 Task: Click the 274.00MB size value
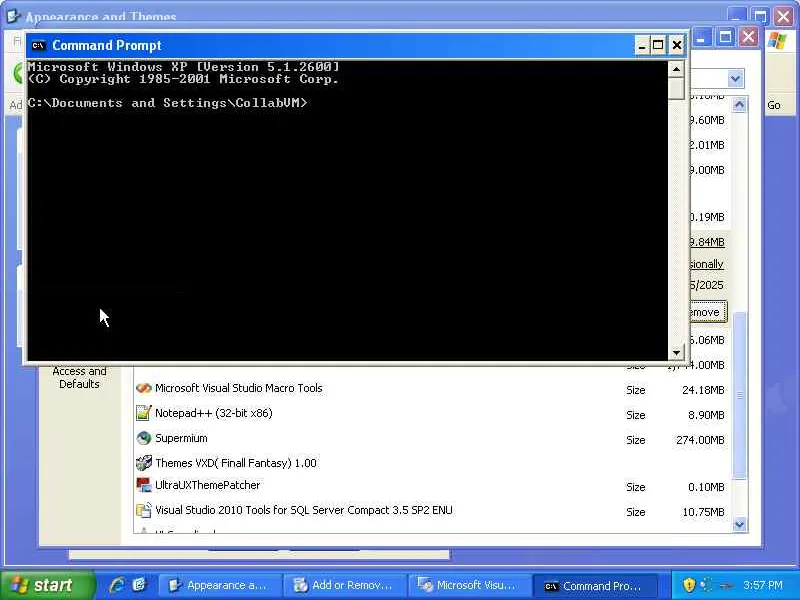pyautogui.click(x=700, y=440)
